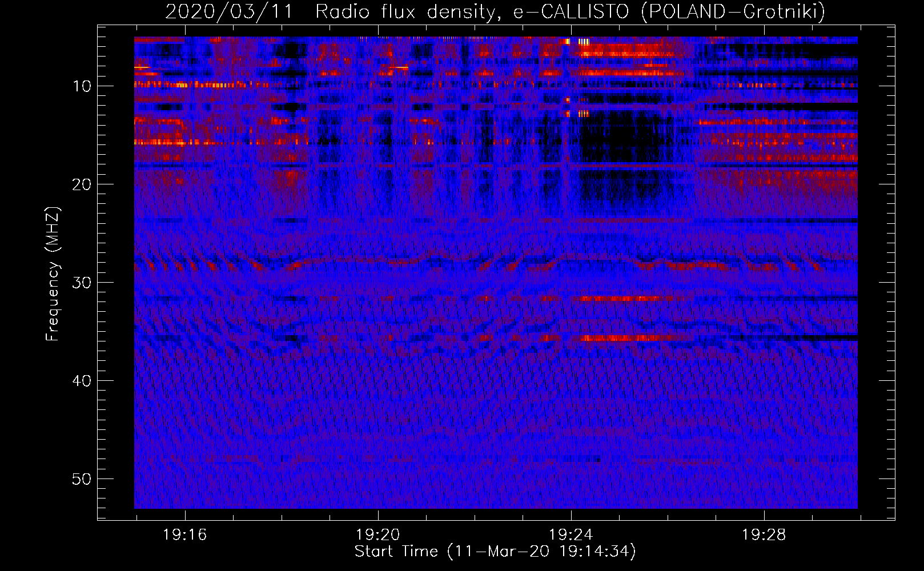924x571 pixels.
Task: Click the '19:28' time tick label
Action: click(x=764, y=535)
